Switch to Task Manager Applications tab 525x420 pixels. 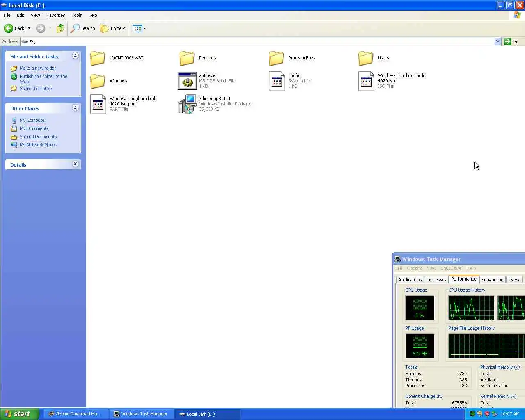pyautogui.click(x=410, y=280)
